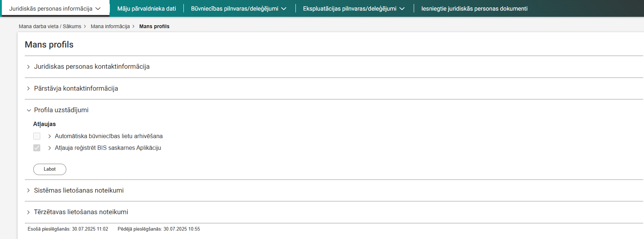Open Juridiskās personas informācija dropdown menu
Viewport: 644px width, 239px height.
(55, 8)
